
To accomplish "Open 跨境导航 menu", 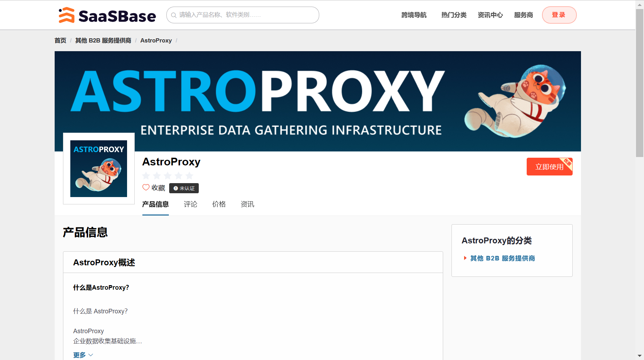I will 414,15.
